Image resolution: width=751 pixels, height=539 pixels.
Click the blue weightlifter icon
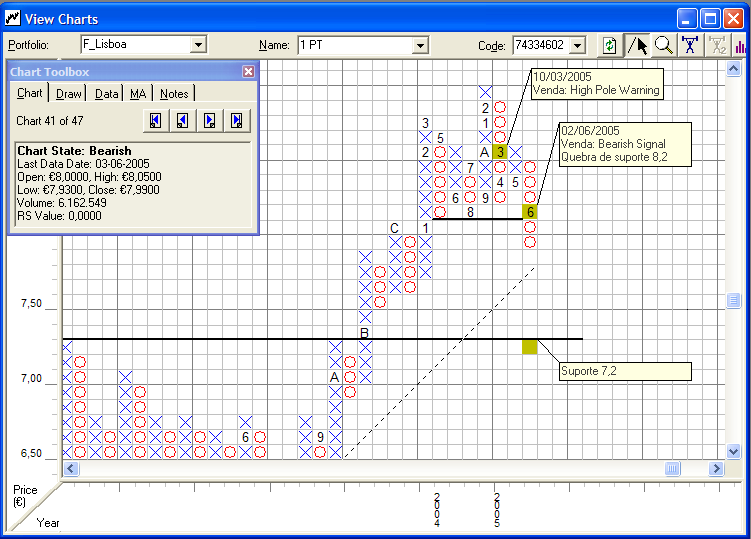click(689, 45)
